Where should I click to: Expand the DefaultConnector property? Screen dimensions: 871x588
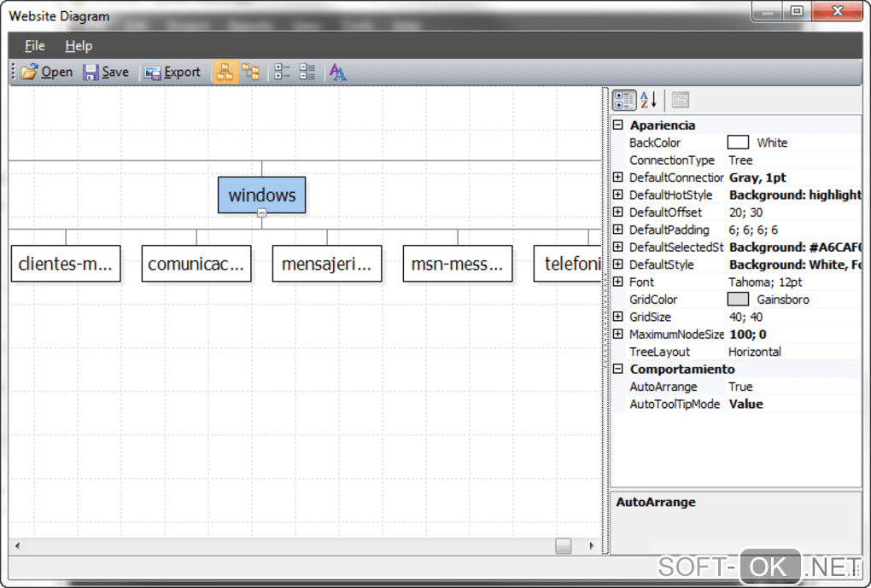tap(617, 178)
